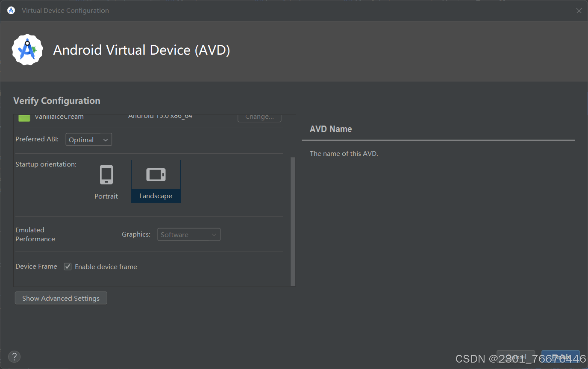Click the VanillaIceCream green system image icon
Image resolution: width=588 pixels, height=369 pixels.
click(24, 117)
